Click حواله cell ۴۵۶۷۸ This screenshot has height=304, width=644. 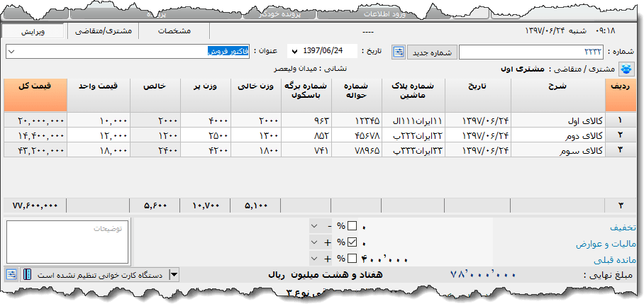357,135
